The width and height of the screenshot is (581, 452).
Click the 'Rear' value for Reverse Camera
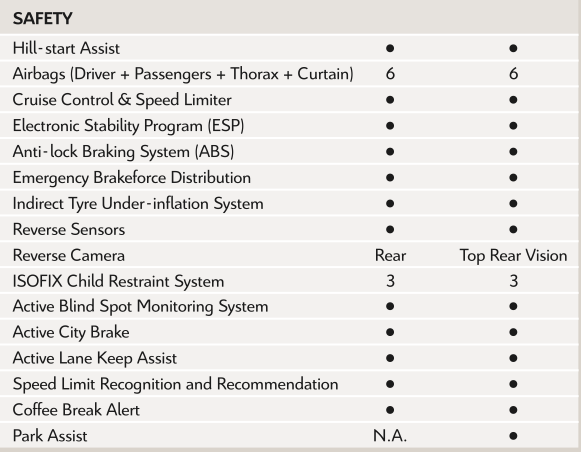390,255
